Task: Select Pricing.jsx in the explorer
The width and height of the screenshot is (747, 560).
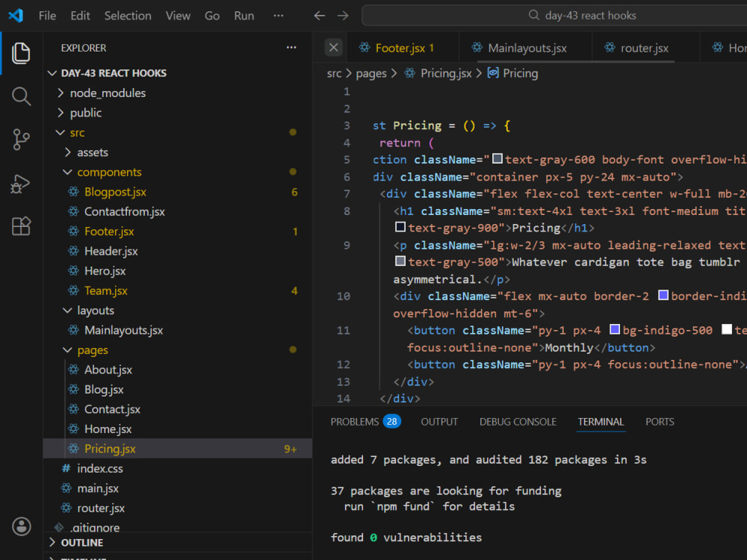Action: point(177,449)
